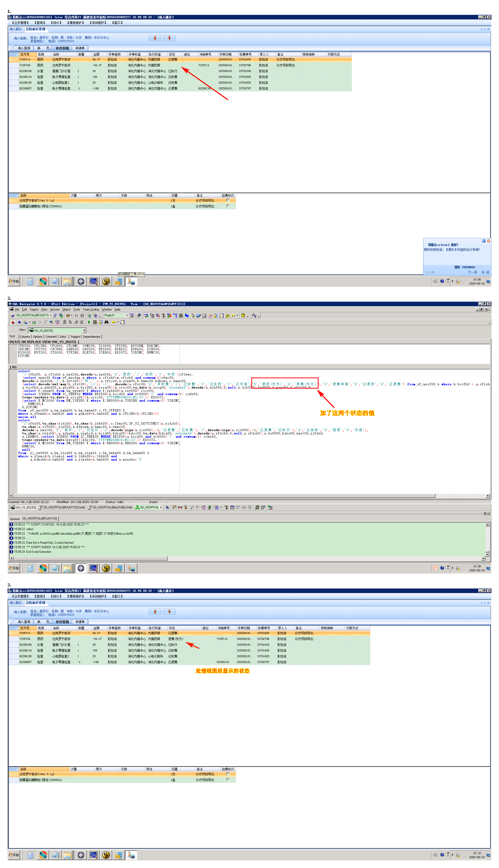Click 下一条 link in the notification popup
This screenshot has height=868, width=499.
[x=473, y=272]
